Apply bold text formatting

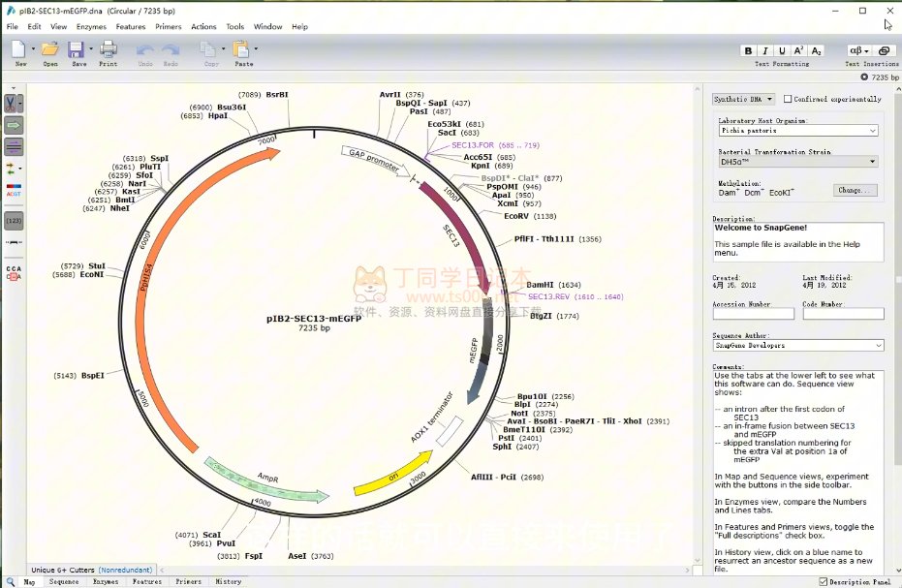click(x=748, y=51)
